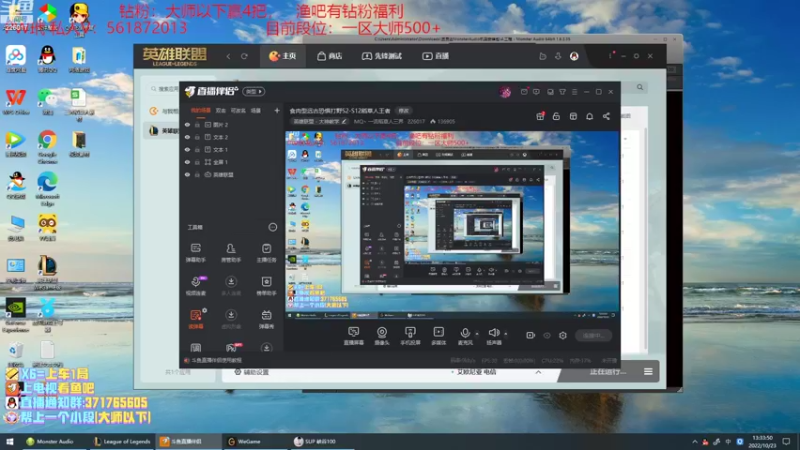Add a 手机投屏 phone cast source
This screenshot has height=450, width=800.
410,336
